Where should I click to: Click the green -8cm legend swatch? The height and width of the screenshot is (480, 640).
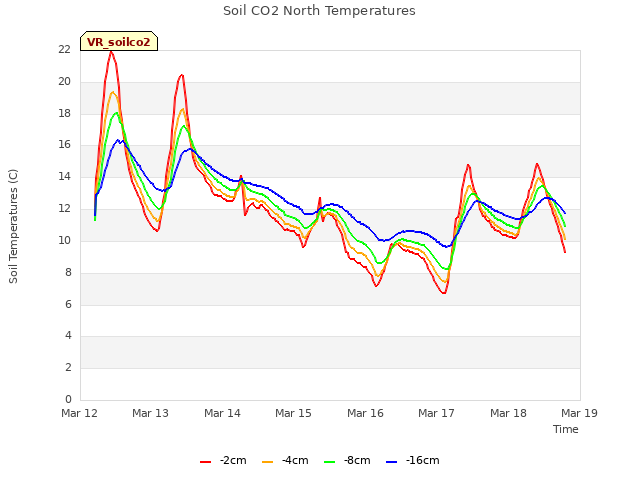329,462
